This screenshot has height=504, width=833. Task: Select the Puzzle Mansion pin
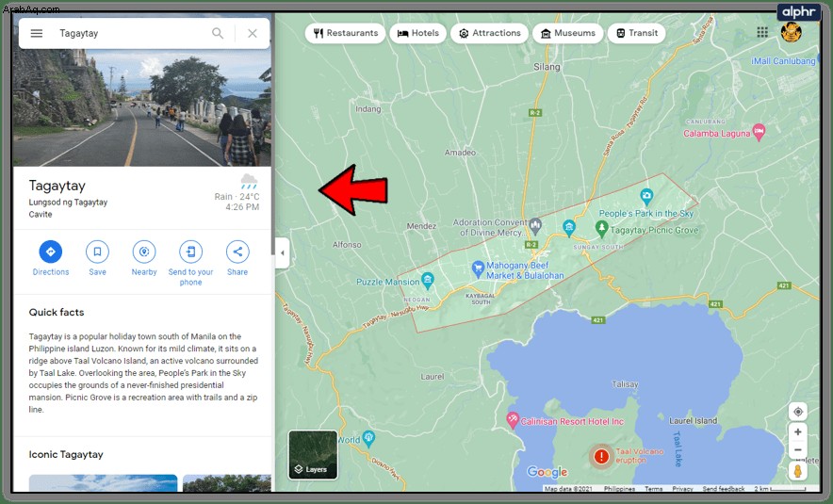click(427, 280)
